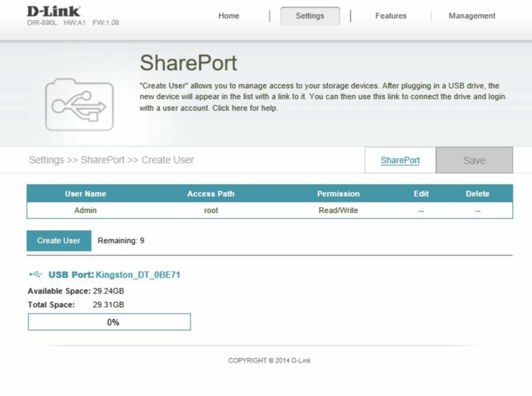Click the 0% storage usage bar
The height and width of the screenshot is (396, 532).
click(109, 322)
